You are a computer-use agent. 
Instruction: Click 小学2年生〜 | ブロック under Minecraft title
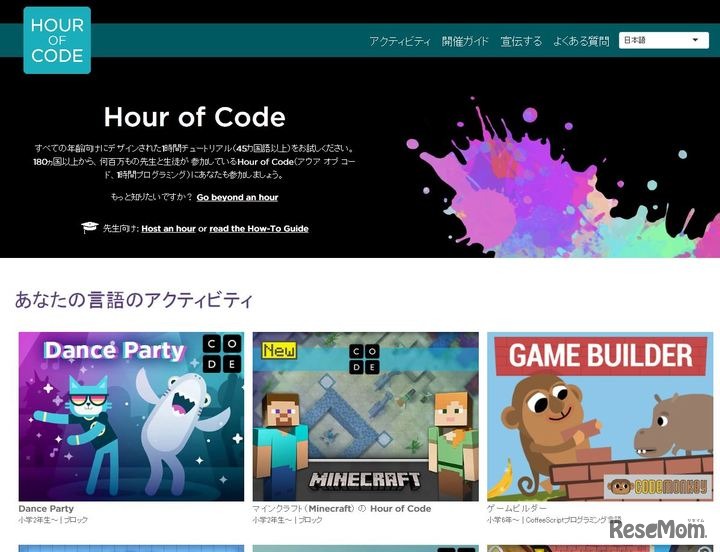(x=287, y=520)
